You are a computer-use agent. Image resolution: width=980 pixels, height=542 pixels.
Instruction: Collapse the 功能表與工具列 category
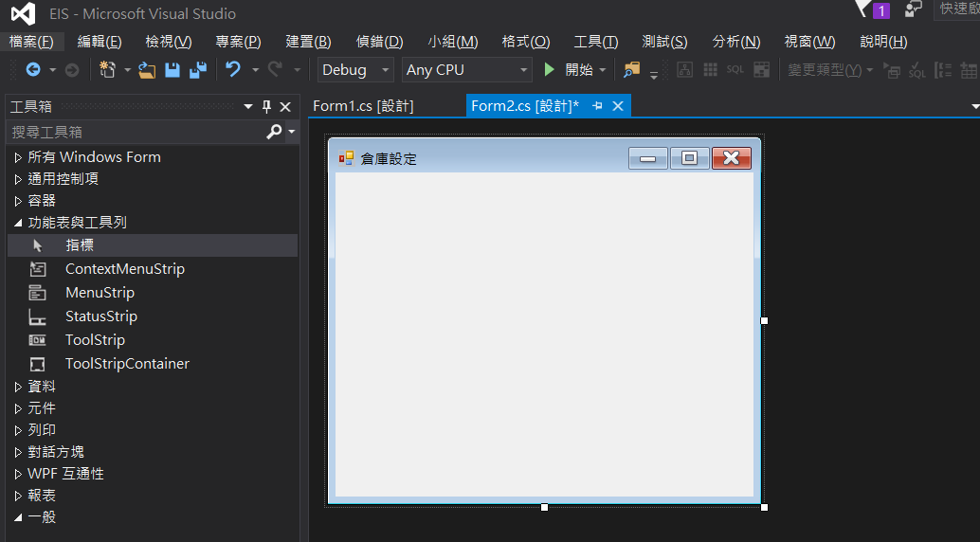18,223
